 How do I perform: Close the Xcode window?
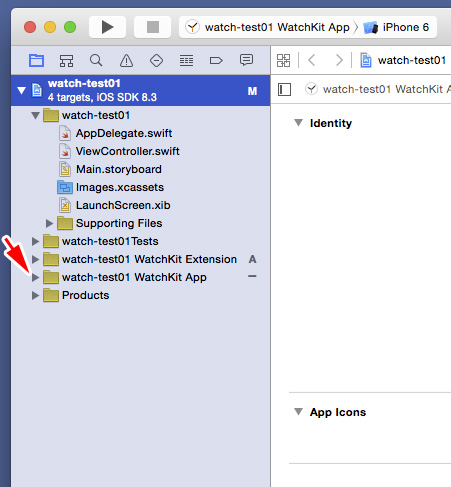[x=30, y=27]
